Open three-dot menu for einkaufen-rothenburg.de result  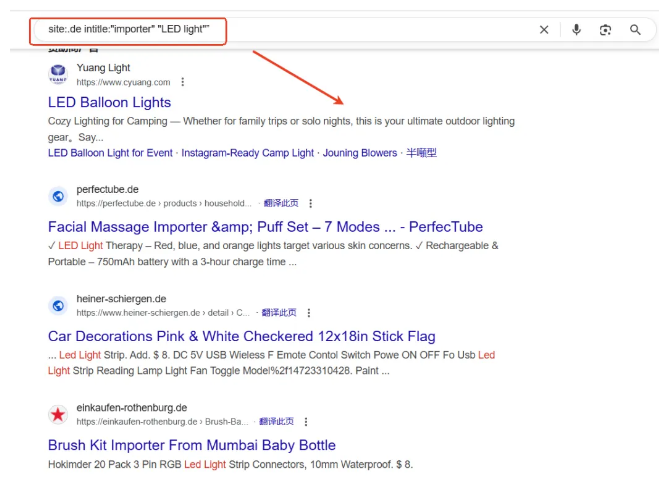pyautogui.click(x=306, y=421)
